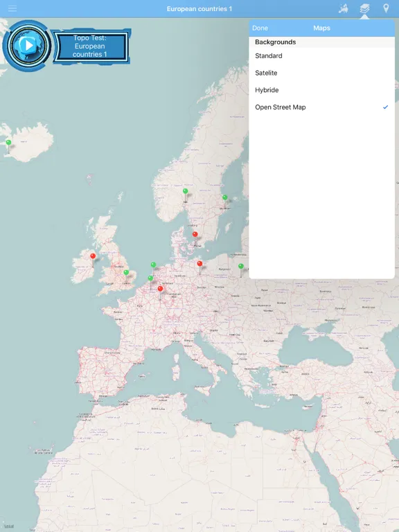This screenshot has height=532, width=399.
Task: Tap the Europe map icon in top bar
Action: click(x=344, y=8)
